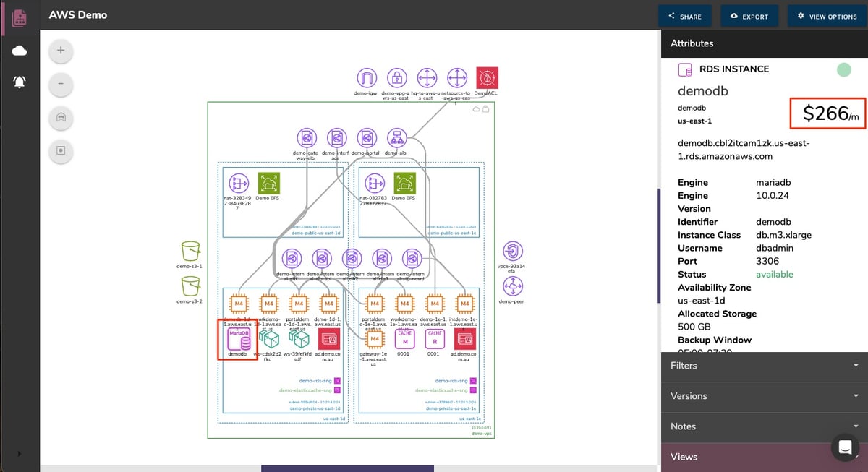Open the cloud accounts sidebar icon
Image resolution: width=868 pixels, height=472 pixels.
19,50
